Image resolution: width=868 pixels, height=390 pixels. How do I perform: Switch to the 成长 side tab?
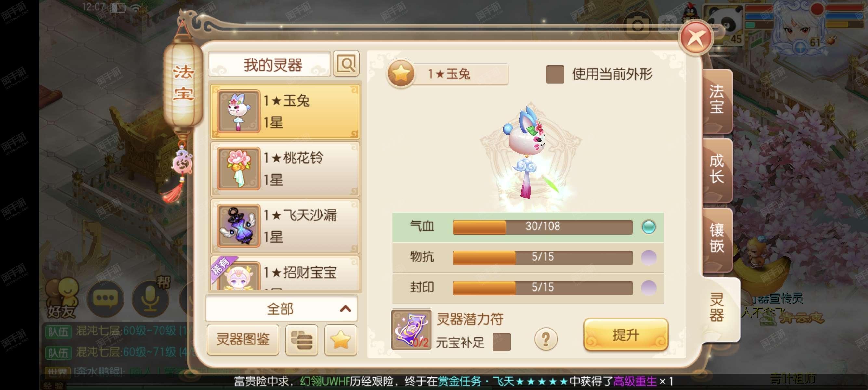717,169
